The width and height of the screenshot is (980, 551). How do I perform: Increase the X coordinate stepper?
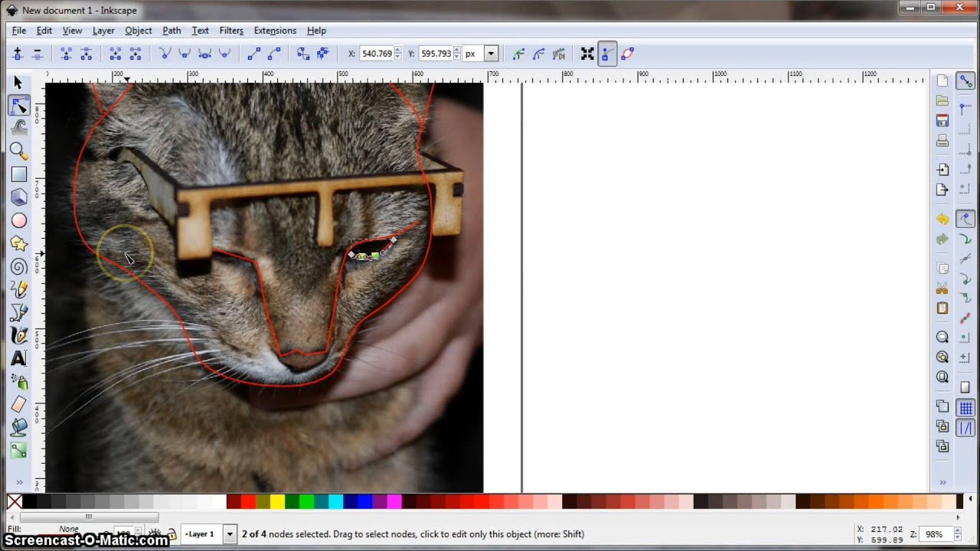point(397,51)
